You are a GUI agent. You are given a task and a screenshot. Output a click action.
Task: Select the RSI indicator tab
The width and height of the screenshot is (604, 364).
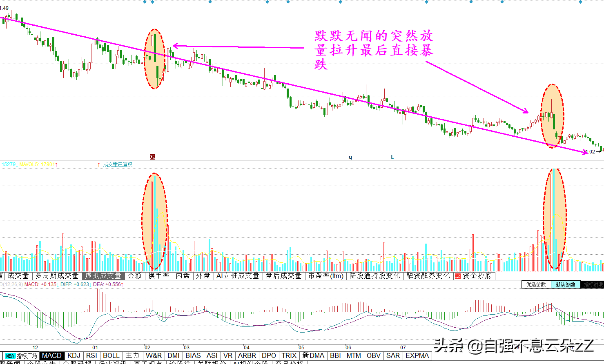pyautogui.click(x=91, y=356)
